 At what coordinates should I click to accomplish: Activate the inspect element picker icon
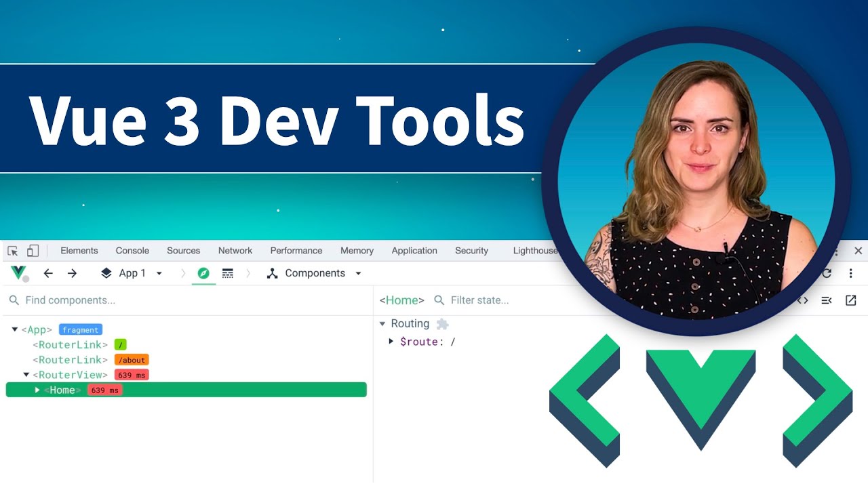pyautogui.click(x=13, y=251)
